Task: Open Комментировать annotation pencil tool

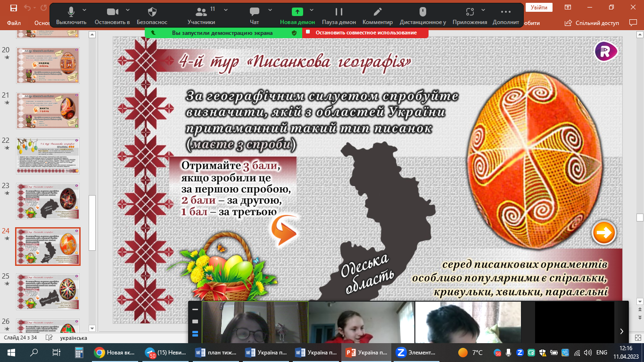Action: (377, 16)
